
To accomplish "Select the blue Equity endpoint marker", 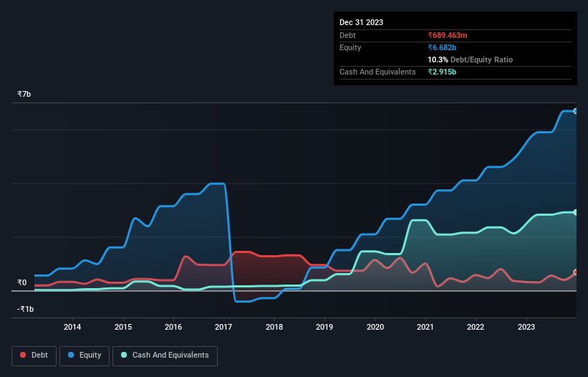I will pyautogui.click(x=576, y=111).
